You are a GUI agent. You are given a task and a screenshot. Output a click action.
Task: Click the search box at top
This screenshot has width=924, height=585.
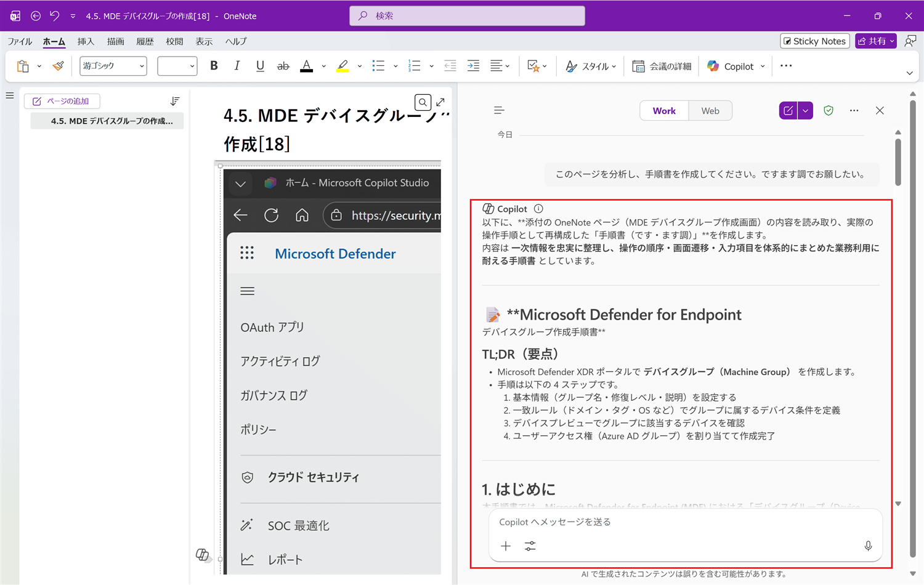467,16
